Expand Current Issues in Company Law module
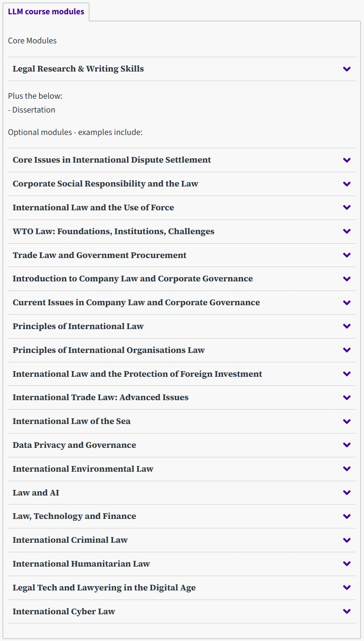This screenshot has height=641, width=364. click(x=136, y=302)
